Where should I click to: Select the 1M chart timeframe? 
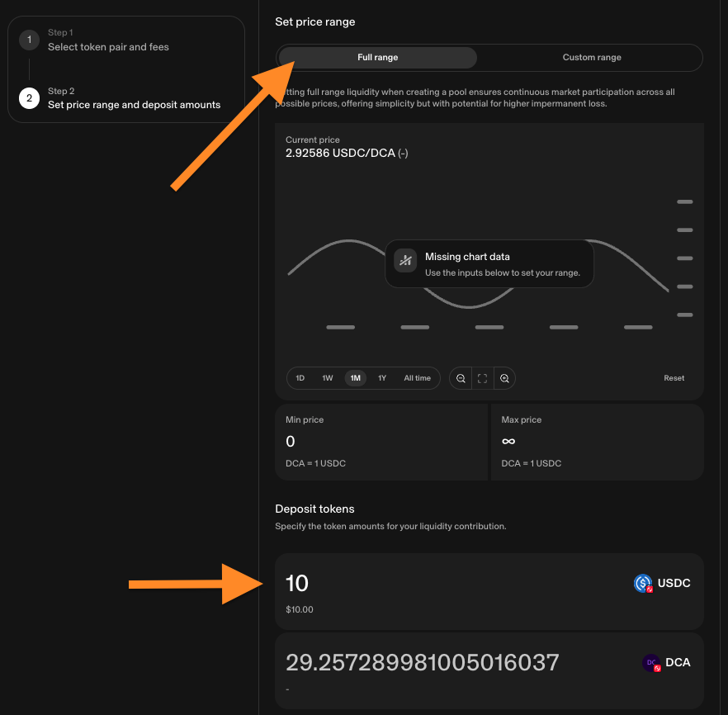pyautogui.click(x=355, y=377)
